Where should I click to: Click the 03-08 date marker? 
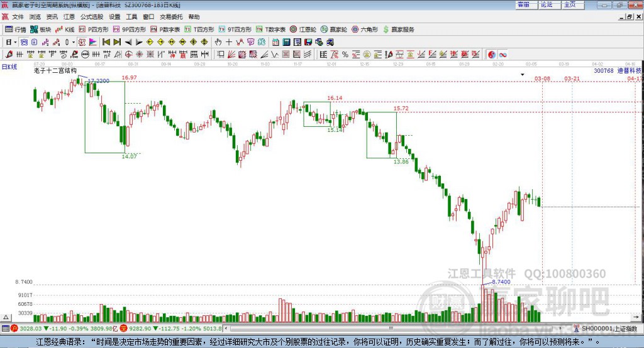coord(542,79)
